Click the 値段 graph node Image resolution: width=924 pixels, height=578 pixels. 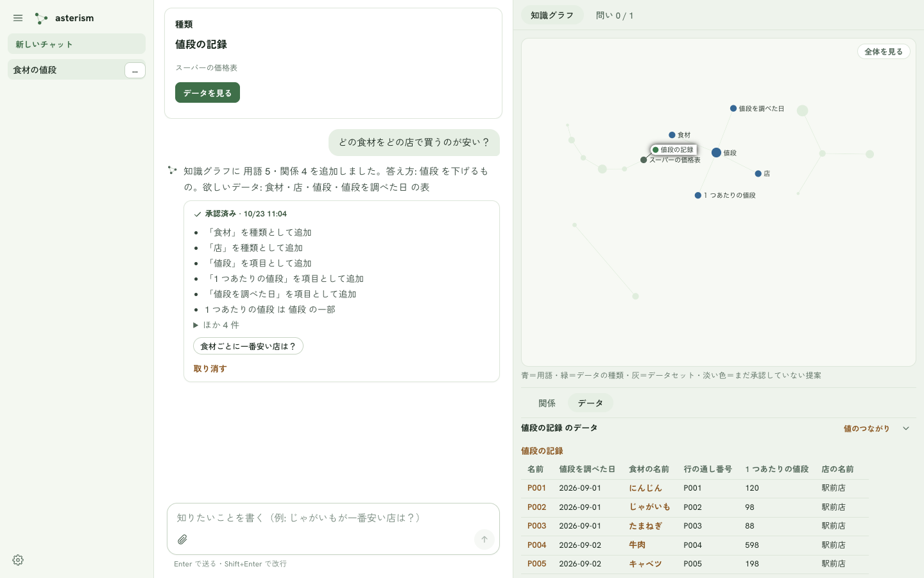pyautogui.click(x=717, y=153)
